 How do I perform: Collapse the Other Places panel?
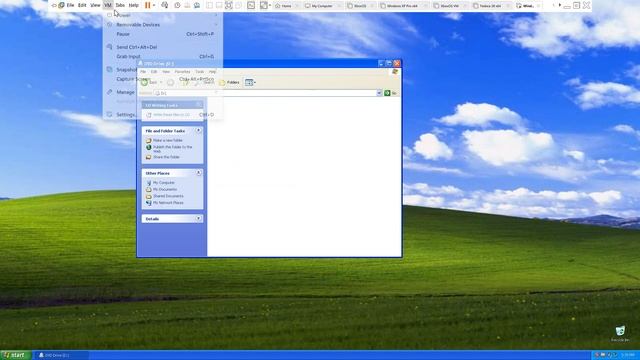pyautogui.click(x=198, y=173)
